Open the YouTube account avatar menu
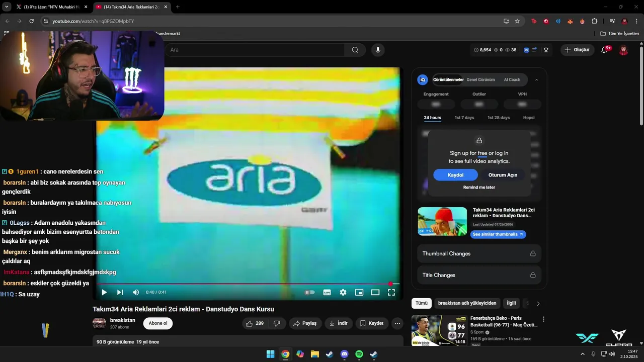The width and height of the screenshot is (644, 362). click(x=624, y=50)
